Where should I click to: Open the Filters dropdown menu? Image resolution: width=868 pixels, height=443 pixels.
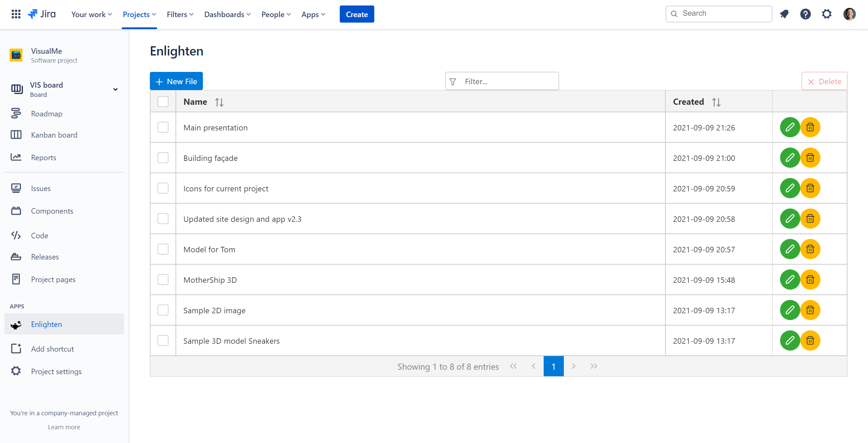180,14
